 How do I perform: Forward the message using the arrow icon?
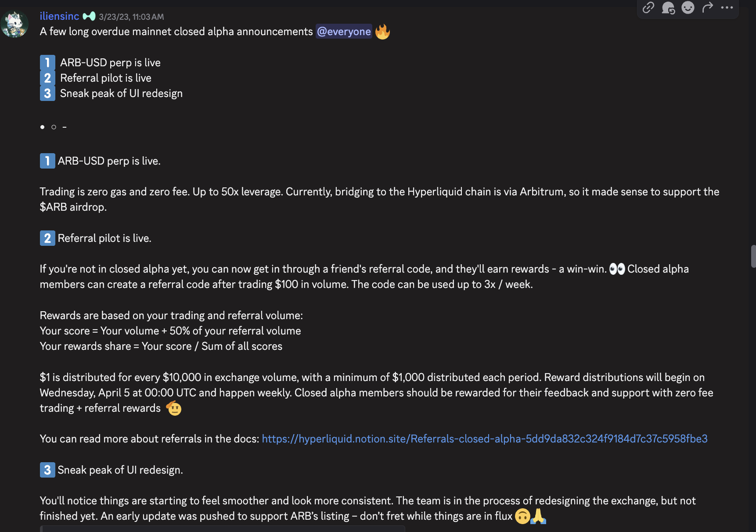[x=707, y=8]
